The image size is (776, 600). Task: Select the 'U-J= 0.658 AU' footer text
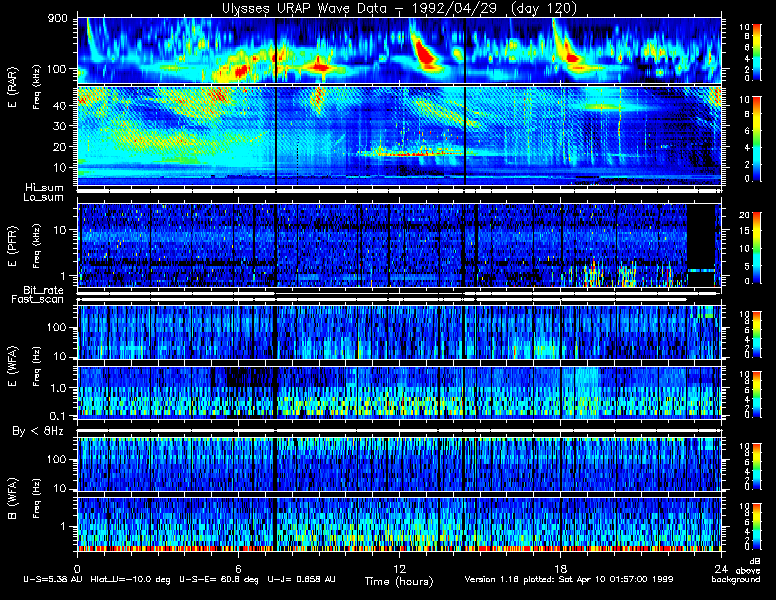pyautogui.click(x=301, y=579)
